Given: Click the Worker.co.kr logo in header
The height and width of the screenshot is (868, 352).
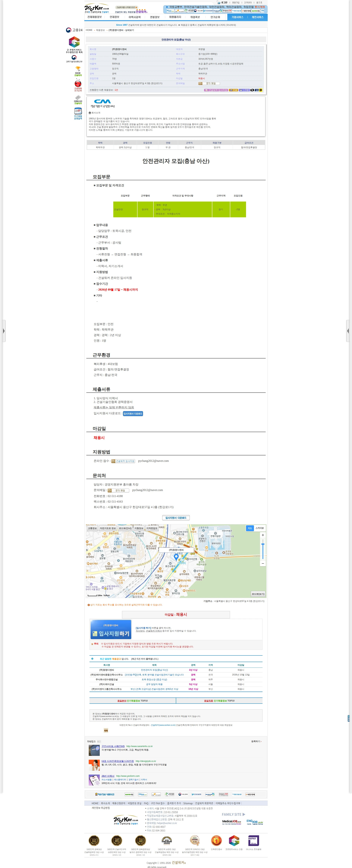Looking at the screenshot, I should pyautogui.click(x=97, y=8).
